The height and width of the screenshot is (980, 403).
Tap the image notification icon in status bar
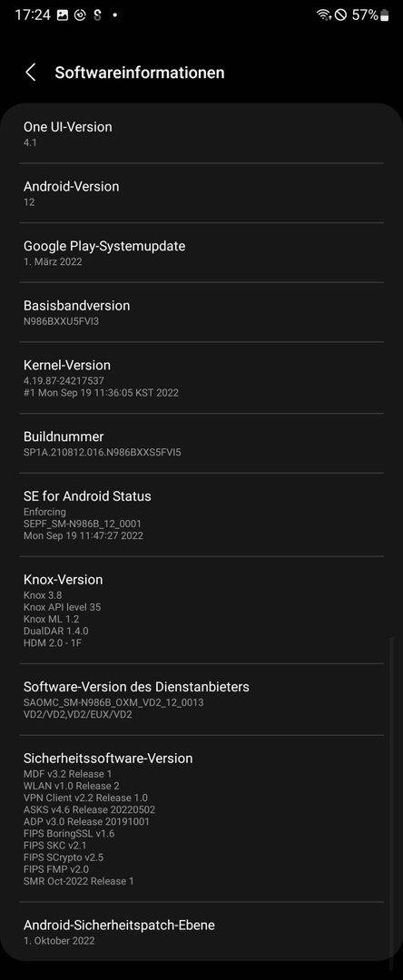click(63, 15)
